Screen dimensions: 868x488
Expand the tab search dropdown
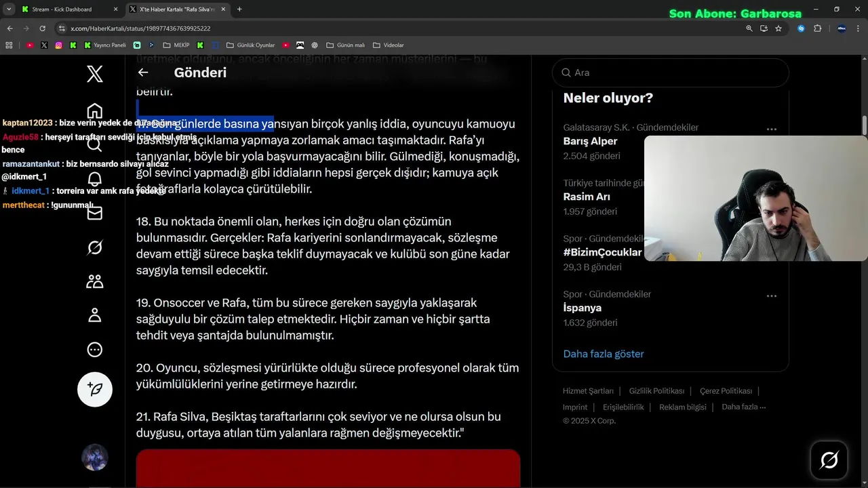(x=9, y=9)
